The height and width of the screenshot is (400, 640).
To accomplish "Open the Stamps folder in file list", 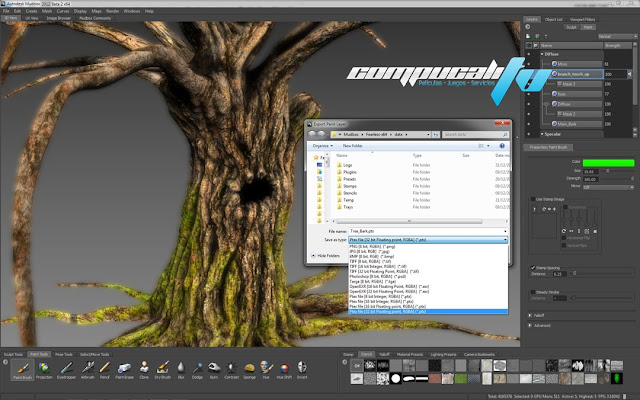I will [x=350, y=186].
